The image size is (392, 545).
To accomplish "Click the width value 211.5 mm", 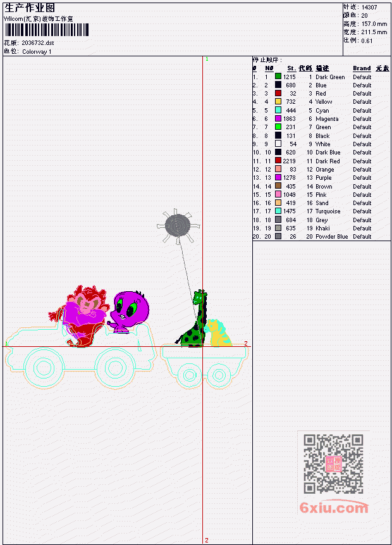I will coord(374,32).
